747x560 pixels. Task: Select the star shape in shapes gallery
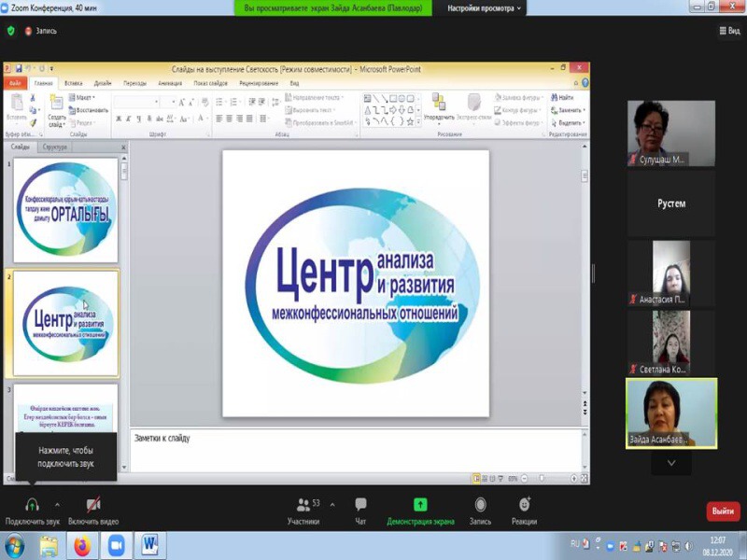click(410, 121)
